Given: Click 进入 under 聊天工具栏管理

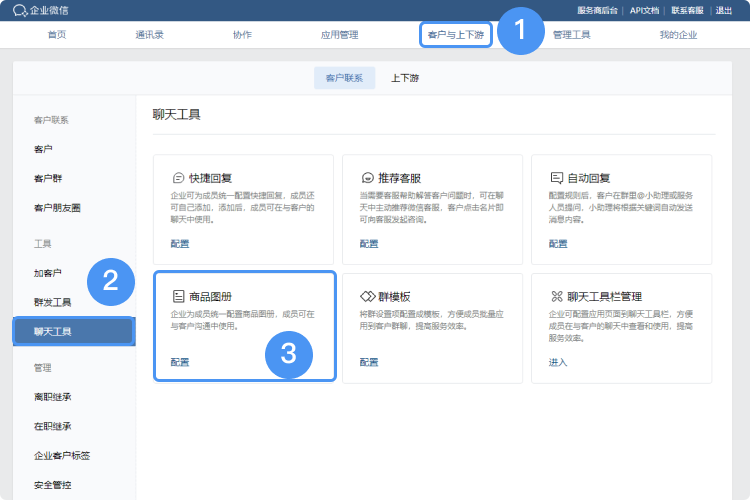Looking at the screenshot, I should (x=557, y=362).
